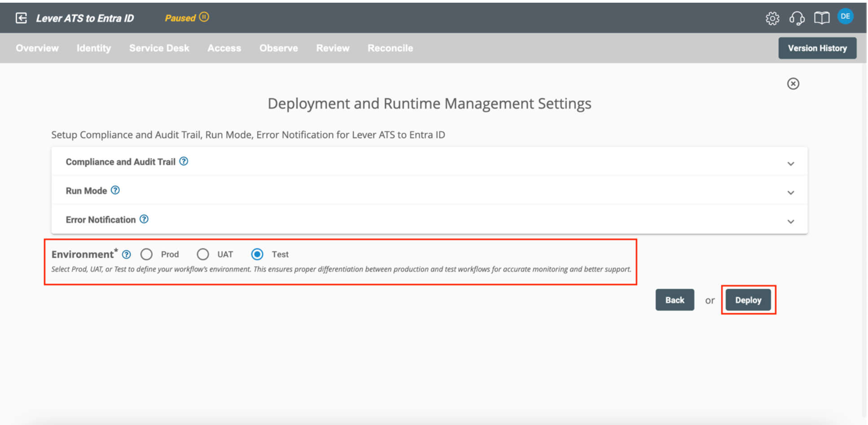Close the deployment settings panel
This screenshot has height=425, width=868.
pyautogui.click(x=793, y=84)
